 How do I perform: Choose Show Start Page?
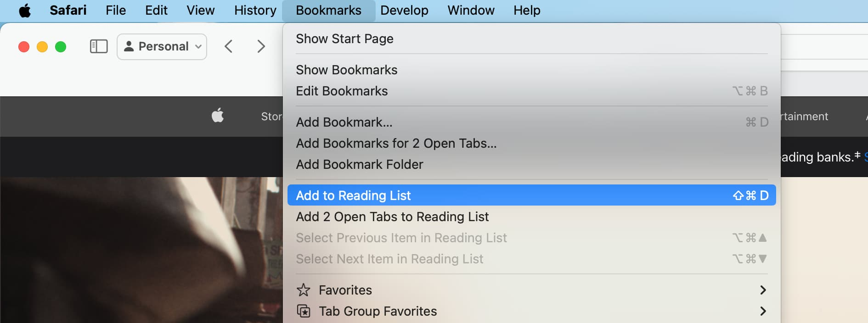[x=532, y=39]
